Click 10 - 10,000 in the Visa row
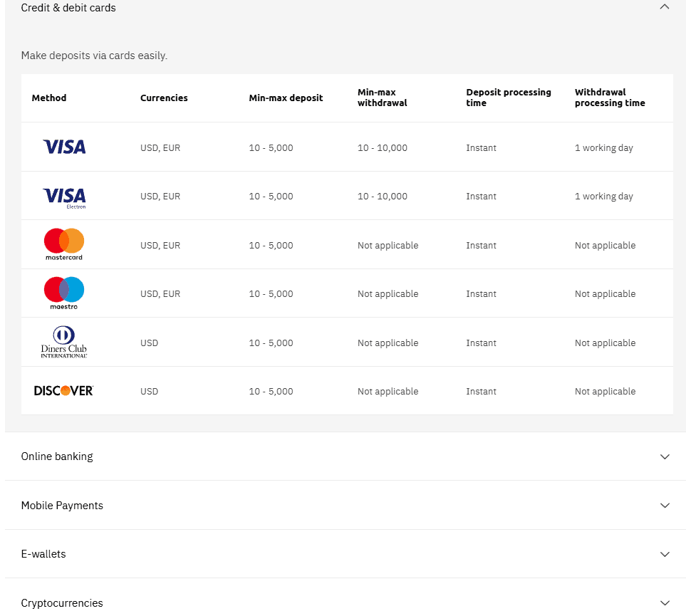This screenshot has height=616, width=686. point(383,148)
